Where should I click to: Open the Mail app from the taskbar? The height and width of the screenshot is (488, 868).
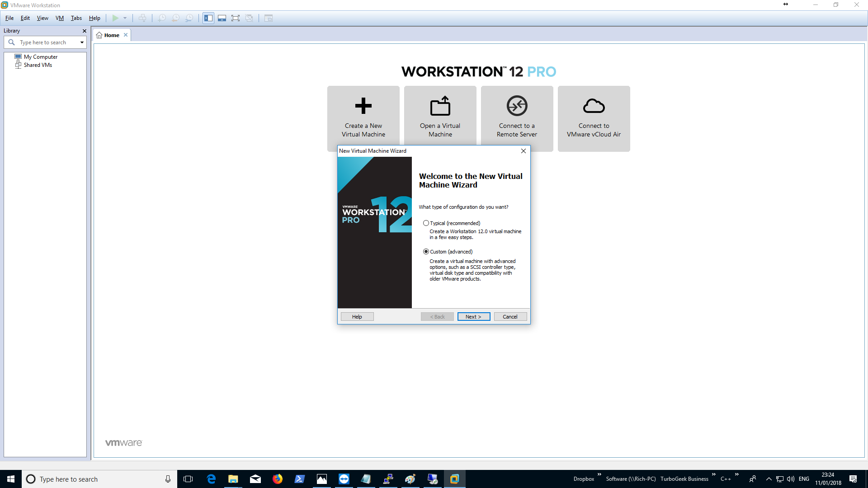[255, 479]
